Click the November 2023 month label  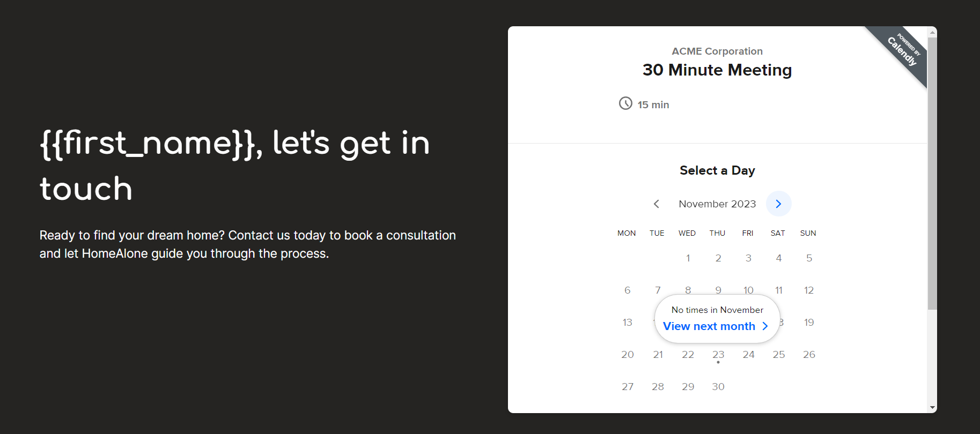pyautogui.click(x=717, y=204)
